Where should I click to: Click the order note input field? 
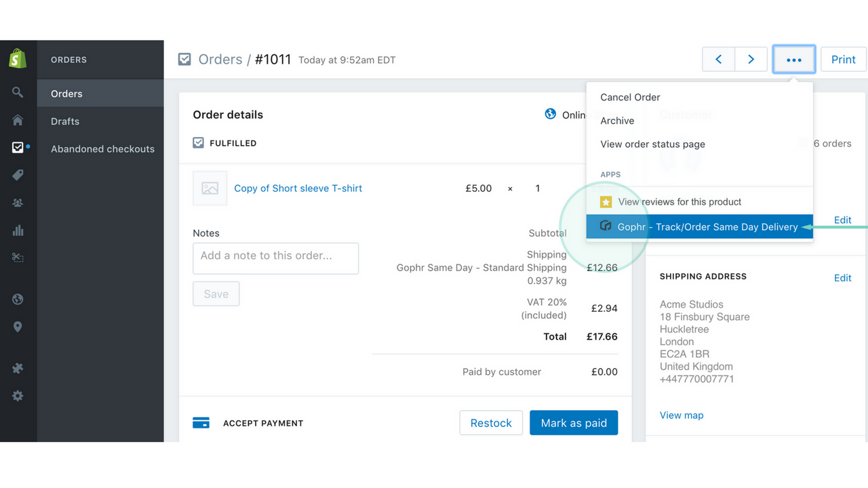tap(275, 258)
